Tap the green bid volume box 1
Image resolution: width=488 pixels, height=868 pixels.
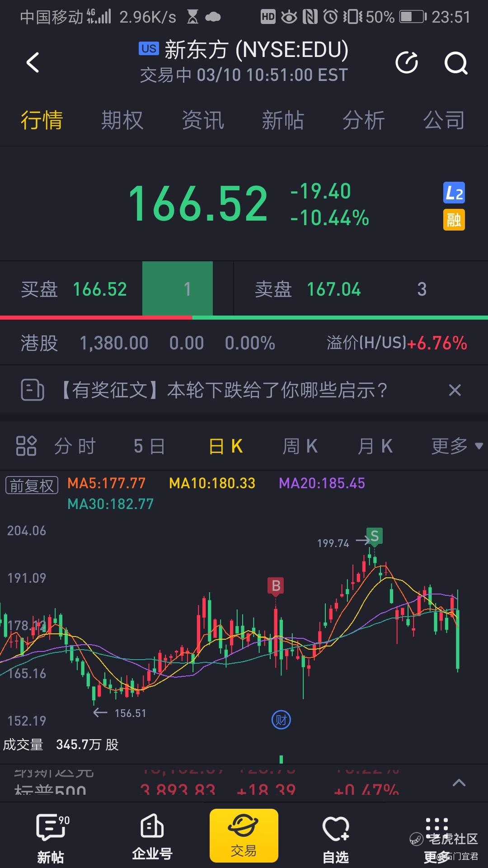tap(178, 288)
